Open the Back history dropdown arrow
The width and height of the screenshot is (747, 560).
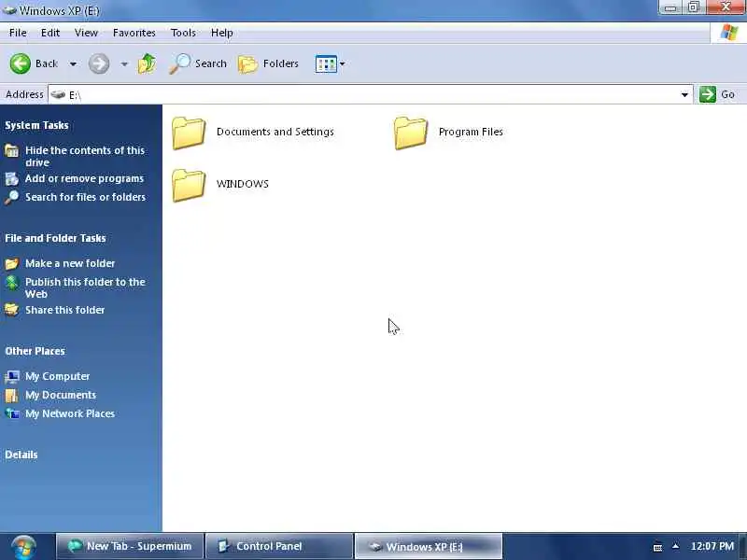pos(73,63)
